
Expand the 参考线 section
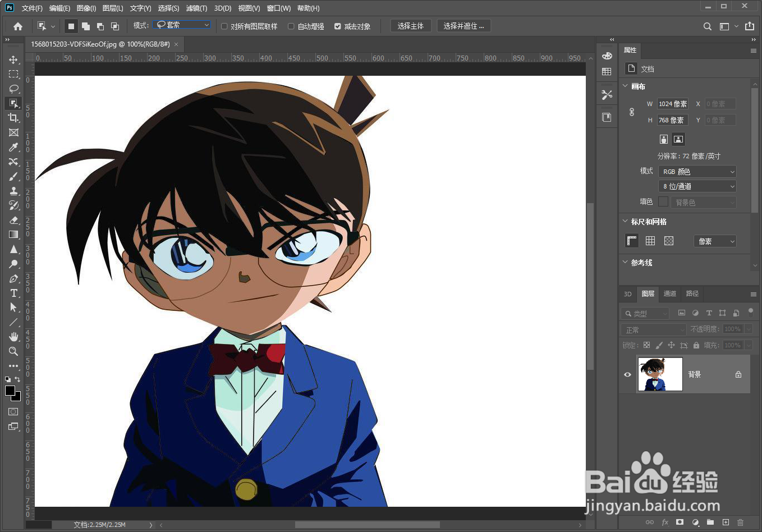[x=626, y=262]
